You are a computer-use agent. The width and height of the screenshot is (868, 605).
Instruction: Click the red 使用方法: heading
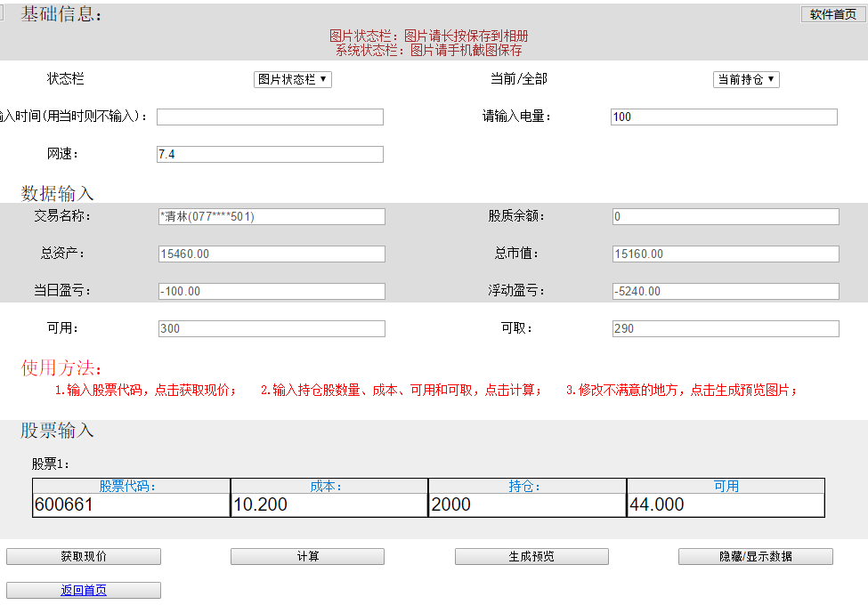(61, 367)
